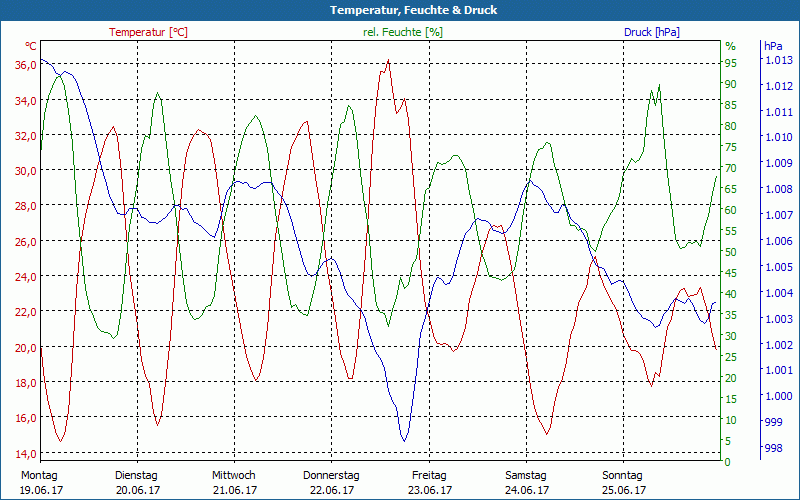Click the green humidity peak on Sonntag
The width and height of the screenshot is (800, 500).
[x=659, y=85]
